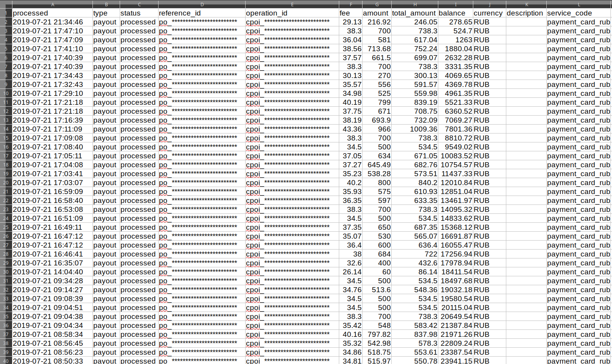612x364 pixels.
Task: Select fee cell 26.14
Action: click(350, 272)
